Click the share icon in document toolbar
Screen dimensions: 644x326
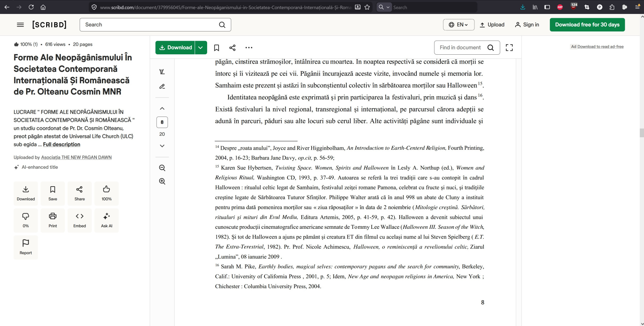[x=232, y=48]
